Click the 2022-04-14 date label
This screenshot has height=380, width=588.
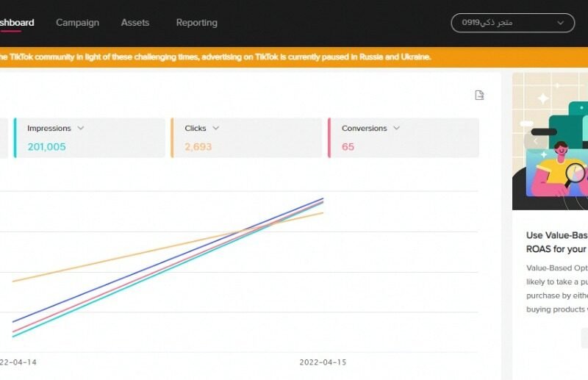click(x=18, y=362)
